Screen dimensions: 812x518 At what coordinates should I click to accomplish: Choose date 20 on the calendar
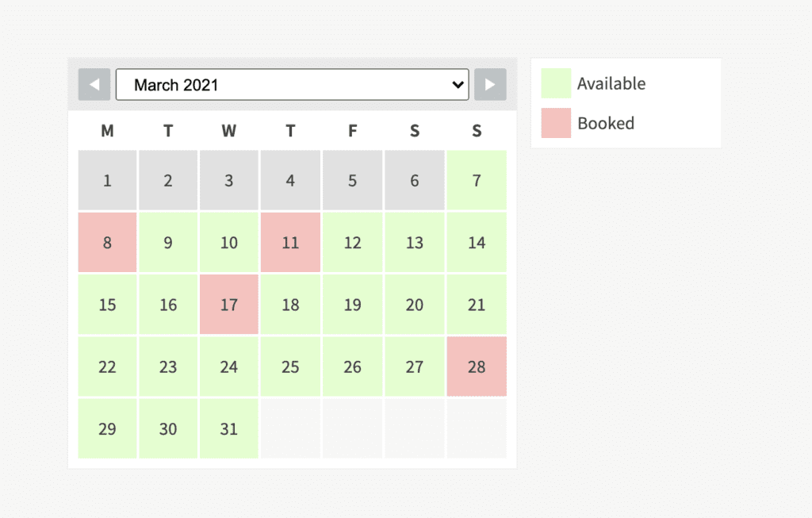coord(414,305)
